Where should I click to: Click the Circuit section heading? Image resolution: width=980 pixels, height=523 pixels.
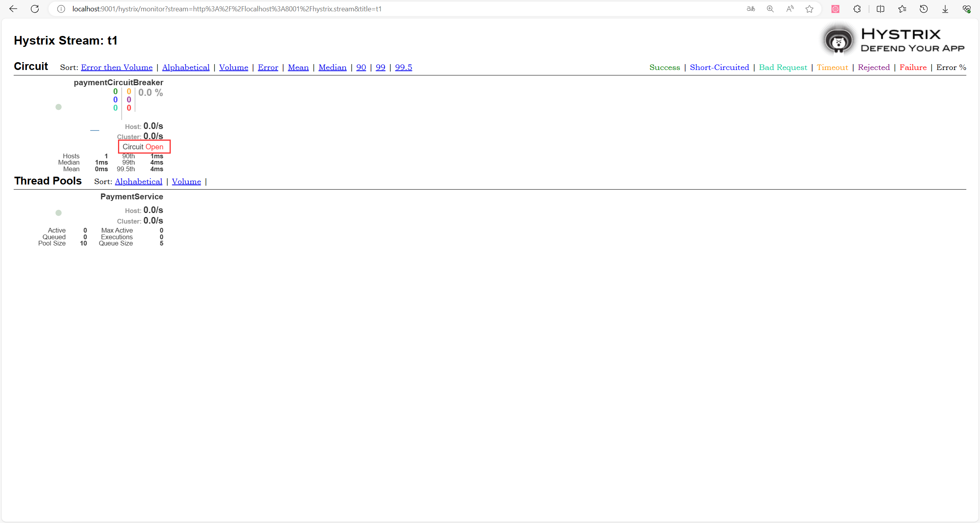coord(31,66)
